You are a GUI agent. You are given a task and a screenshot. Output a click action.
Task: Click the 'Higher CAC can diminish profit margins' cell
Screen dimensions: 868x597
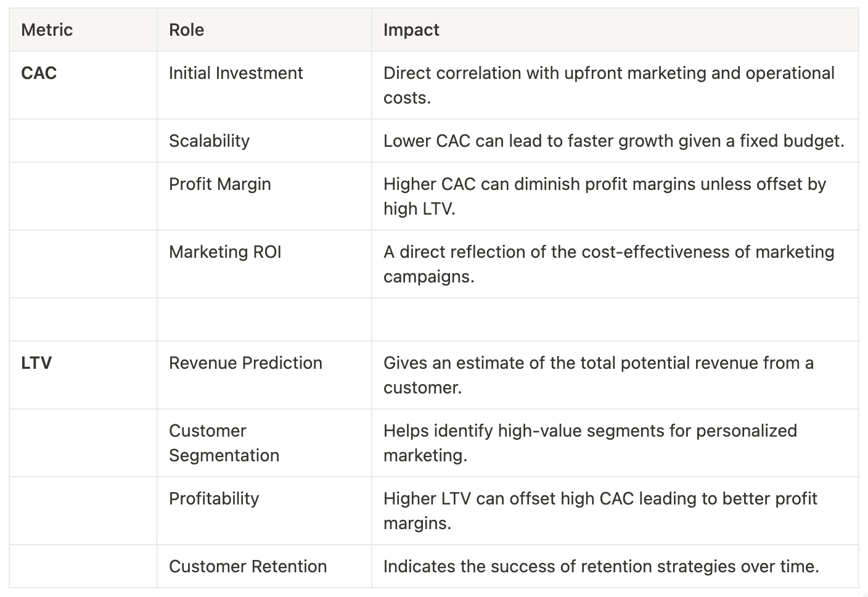[x=604, y=196]
